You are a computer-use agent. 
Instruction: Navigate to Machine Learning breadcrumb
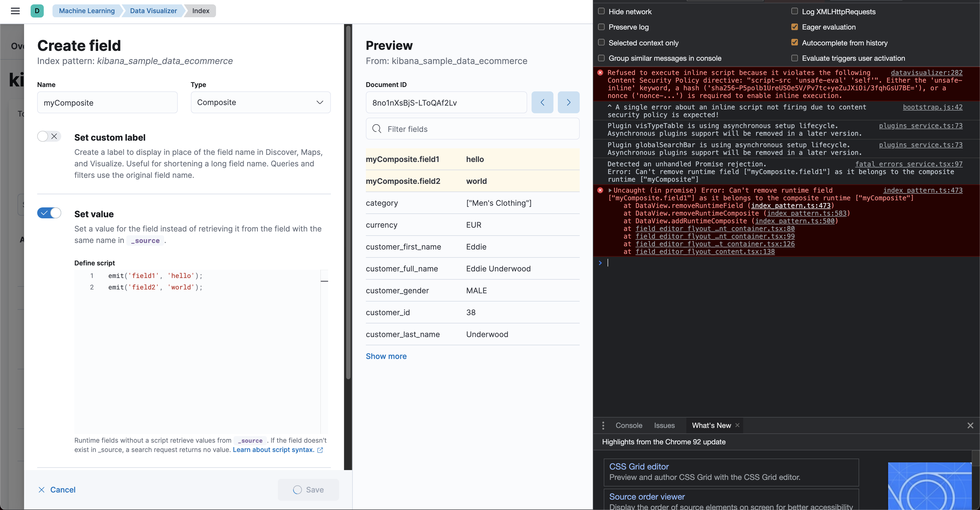(87, 11)
